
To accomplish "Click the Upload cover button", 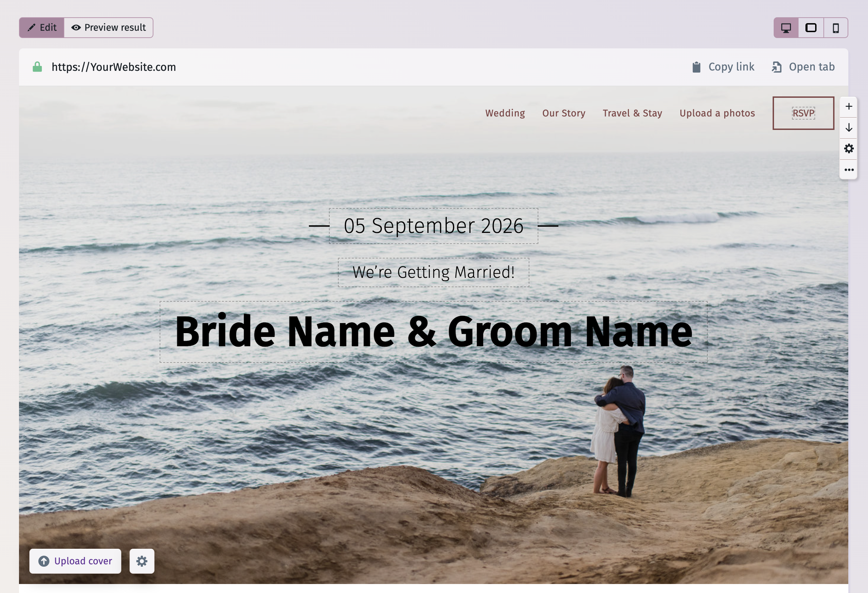I will pos(75,561).
